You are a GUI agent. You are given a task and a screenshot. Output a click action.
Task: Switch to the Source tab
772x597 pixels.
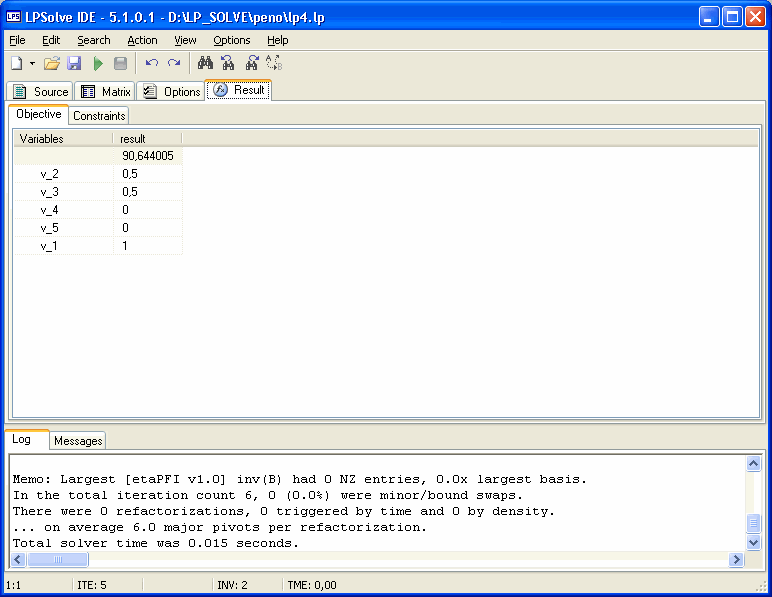(41, 92)
